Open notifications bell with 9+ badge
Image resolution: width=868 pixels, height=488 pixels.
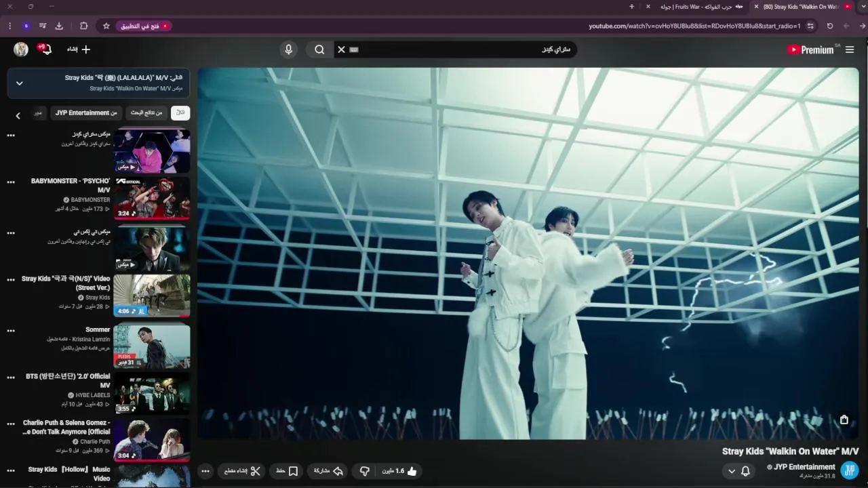click(x=45, y=49)
